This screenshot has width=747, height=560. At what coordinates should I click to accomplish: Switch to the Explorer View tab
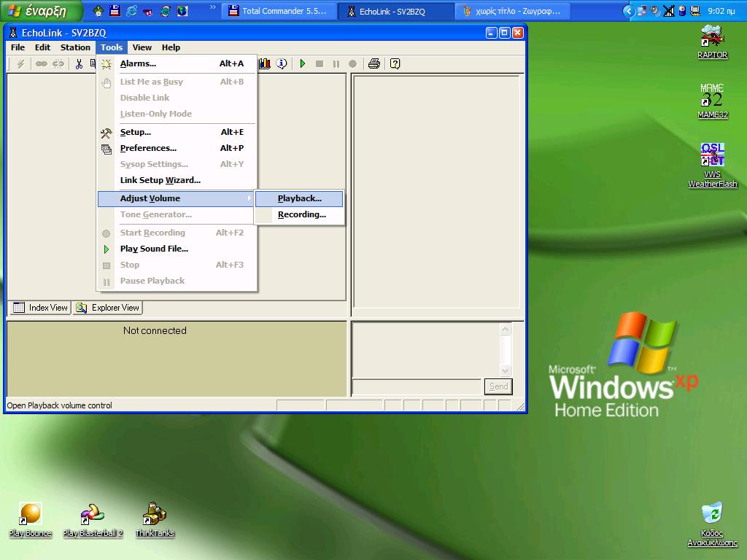coord(108,308)
